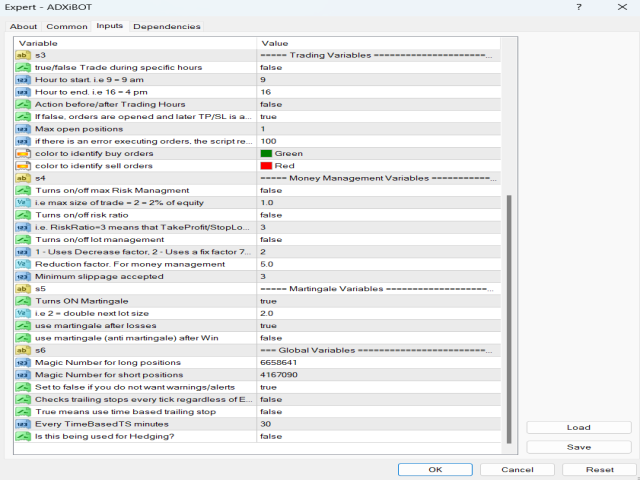Select the Inputs tab
Screen dimensions: 640x480
109,26
